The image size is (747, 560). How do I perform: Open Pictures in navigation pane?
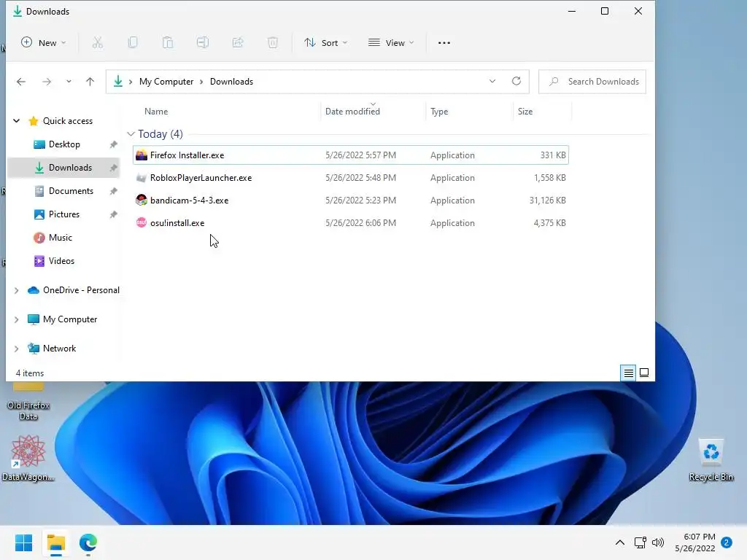click(x=64, y=214)
